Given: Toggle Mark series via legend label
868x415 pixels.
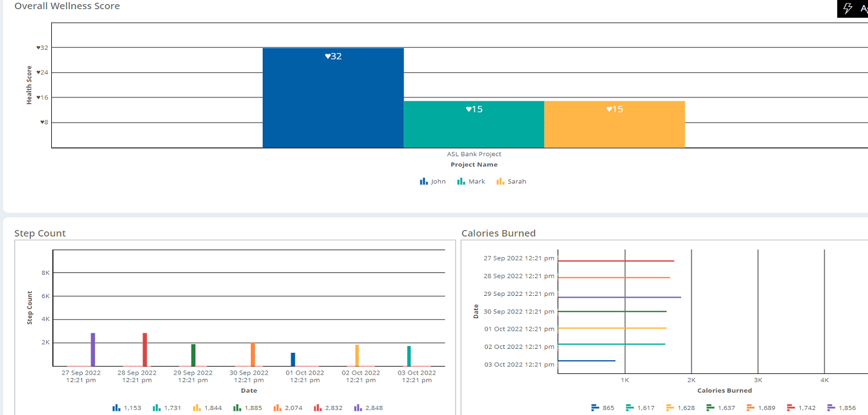Looking at the screenshot, I should (477, 181).
